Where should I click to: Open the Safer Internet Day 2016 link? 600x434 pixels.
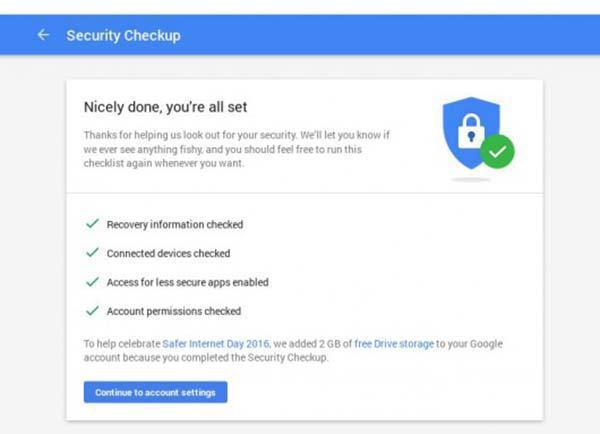216,344
